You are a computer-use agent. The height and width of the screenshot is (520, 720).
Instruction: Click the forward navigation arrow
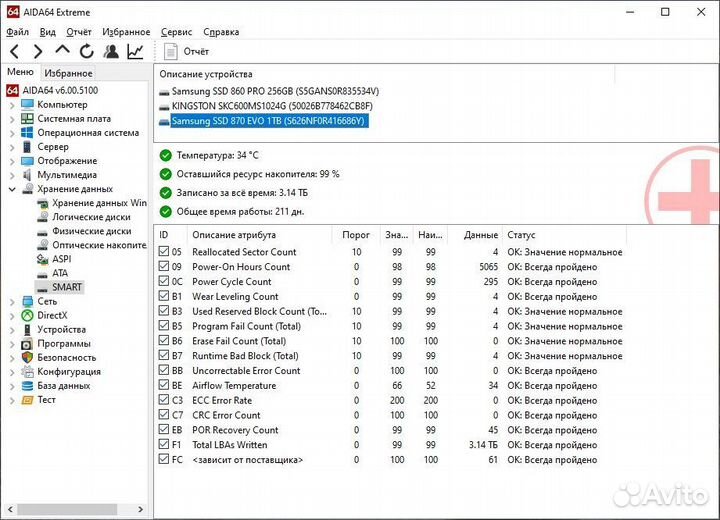(x=38, y=51)
